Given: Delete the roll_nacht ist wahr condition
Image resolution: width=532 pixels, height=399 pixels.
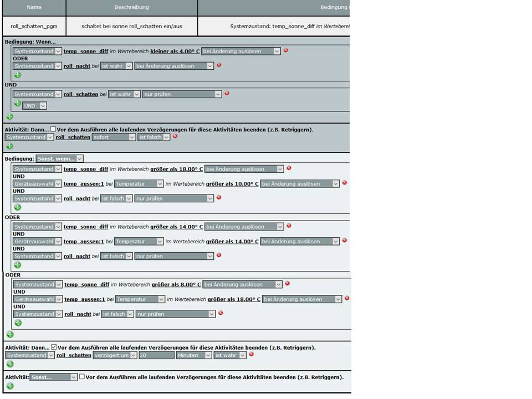Looking at the screenshot, I should (219, 65).
